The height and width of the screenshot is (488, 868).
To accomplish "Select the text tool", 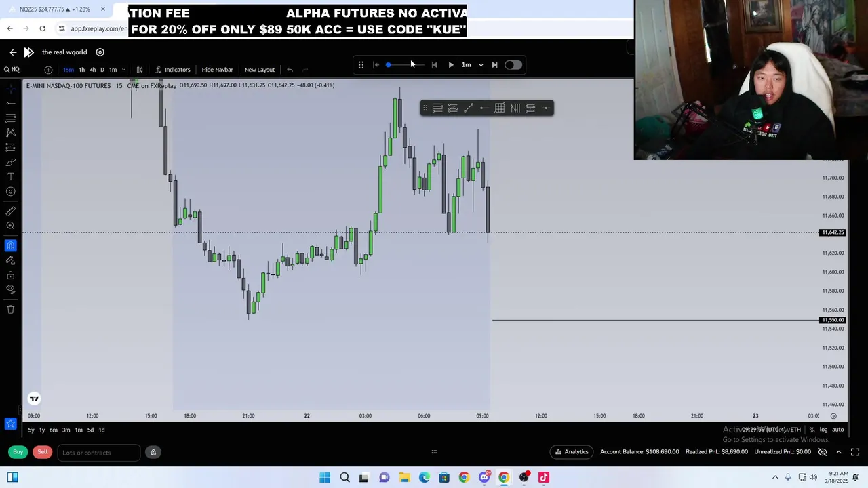I will pos(11,177).
